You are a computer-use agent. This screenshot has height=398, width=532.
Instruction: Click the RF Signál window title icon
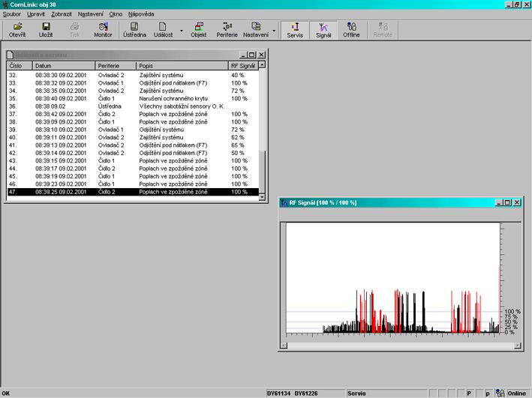click(x=284, y=202)
